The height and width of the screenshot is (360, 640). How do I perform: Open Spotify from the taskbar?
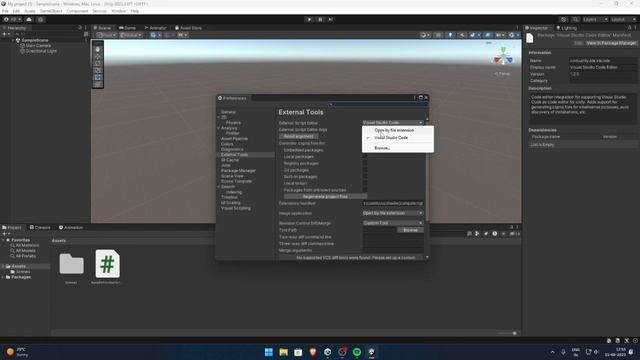pyautogui.click(x=357, y=352)
